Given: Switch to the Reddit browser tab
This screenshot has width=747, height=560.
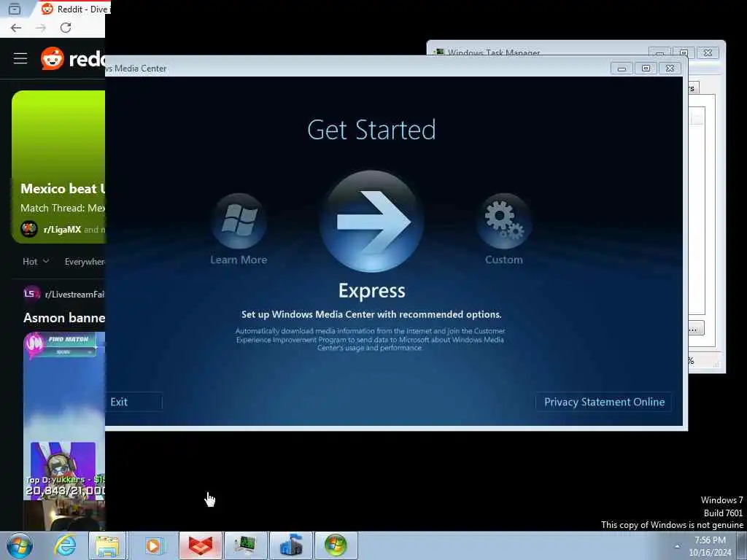Looking at the screenshot, I should point(74,9).
